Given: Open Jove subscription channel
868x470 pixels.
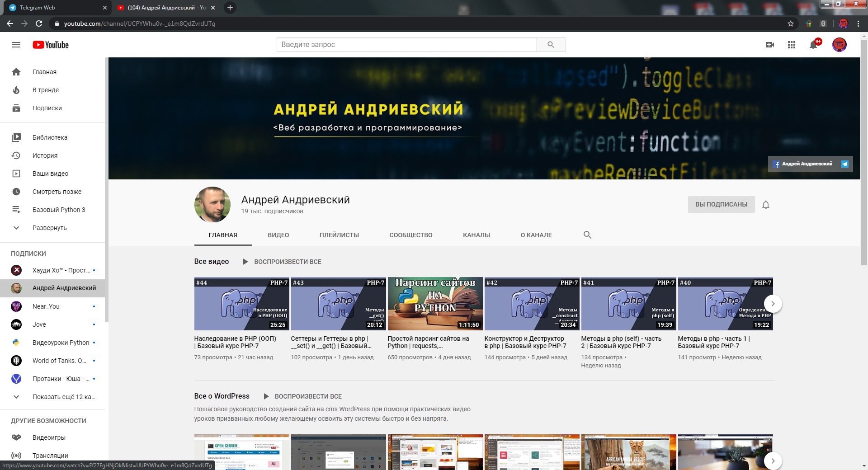Looking at the screenshot, I should [52, 324].
